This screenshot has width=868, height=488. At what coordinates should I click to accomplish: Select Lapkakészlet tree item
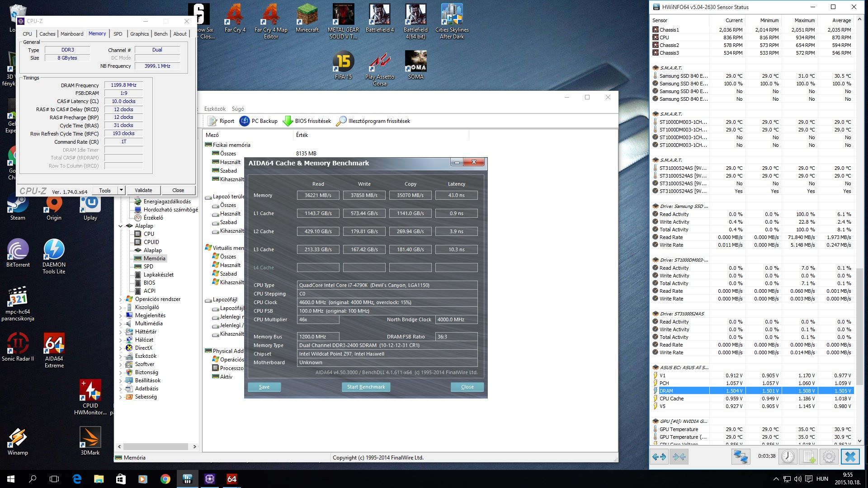pyautogui.click(x=158, y=275)
